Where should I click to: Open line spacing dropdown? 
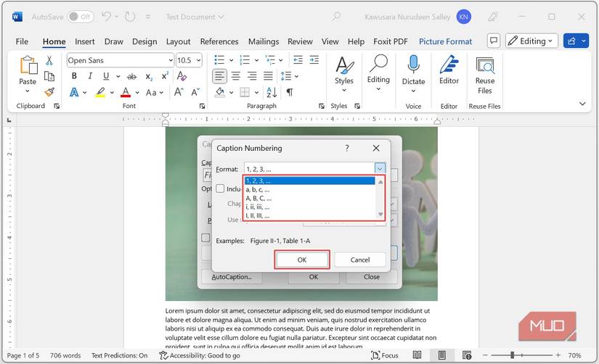(296, 76)
